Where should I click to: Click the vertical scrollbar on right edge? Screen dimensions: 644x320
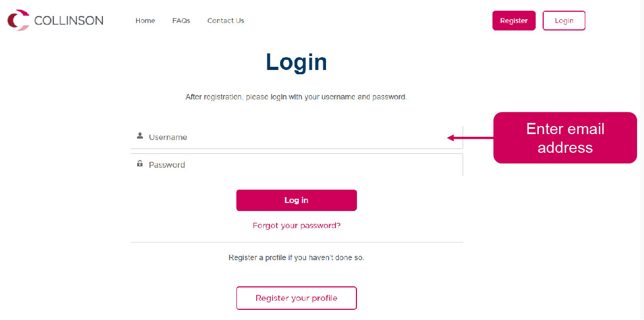click(x=642, y=160)
